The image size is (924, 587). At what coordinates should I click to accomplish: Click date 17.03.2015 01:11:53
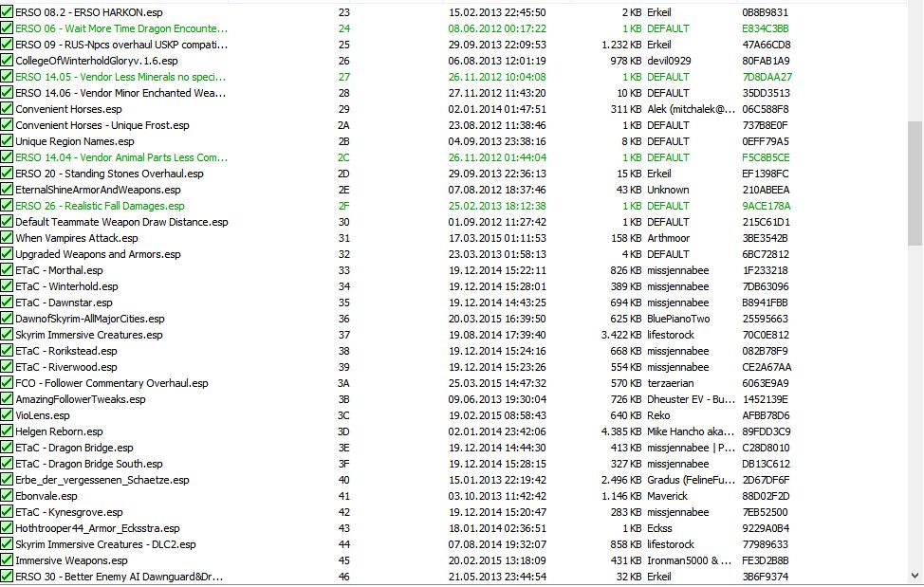tap(497, 238)
